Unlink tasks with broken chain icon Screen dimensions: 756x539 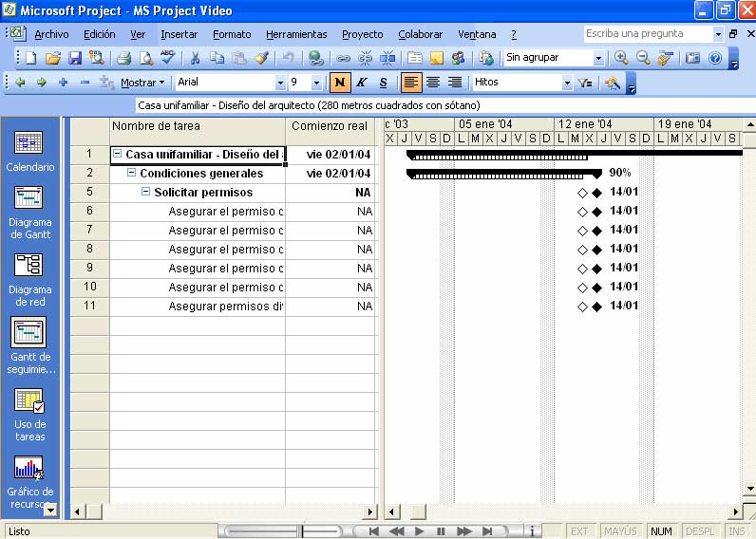[365, 58]
